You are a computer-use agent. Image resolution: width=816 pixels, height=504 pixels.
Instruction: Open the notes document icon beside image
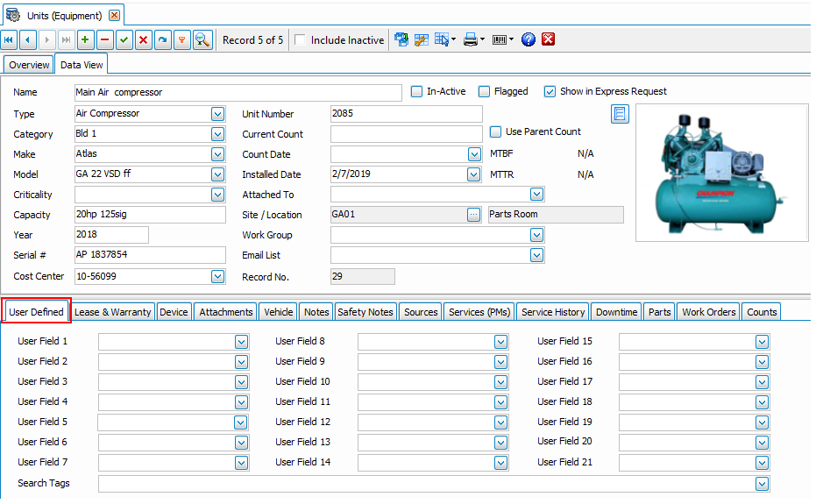click(620, 113)
